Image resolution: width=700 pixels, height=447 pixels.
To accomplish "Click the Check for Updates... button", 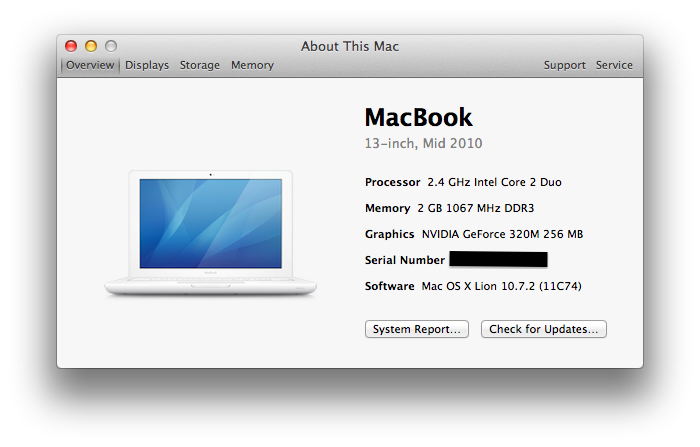I will point(543,329).
